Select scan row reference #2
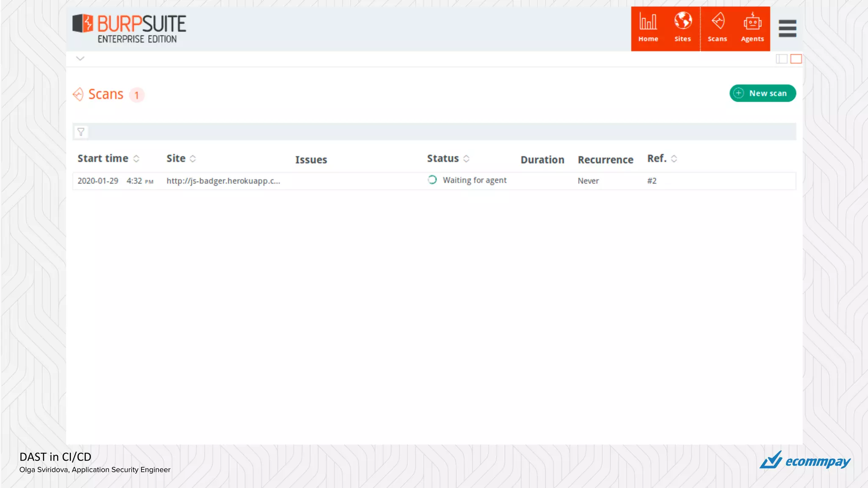Screen dimensions: 868x488 pos(651,181)
